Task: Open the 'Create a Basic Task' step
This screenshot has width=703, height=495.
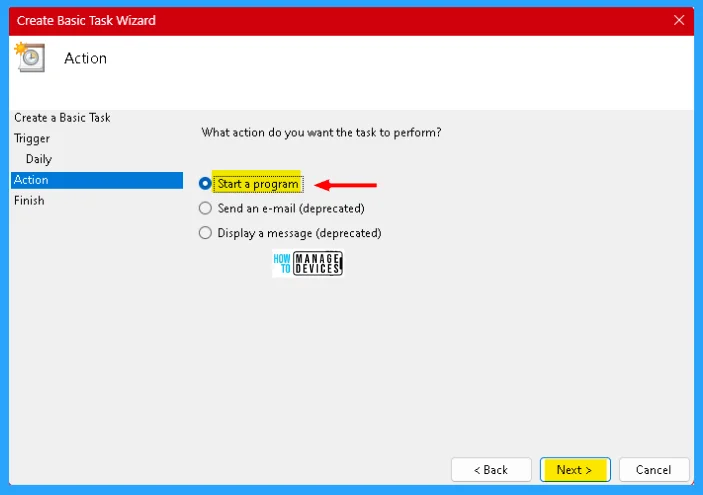Action: tap(62, 118)
